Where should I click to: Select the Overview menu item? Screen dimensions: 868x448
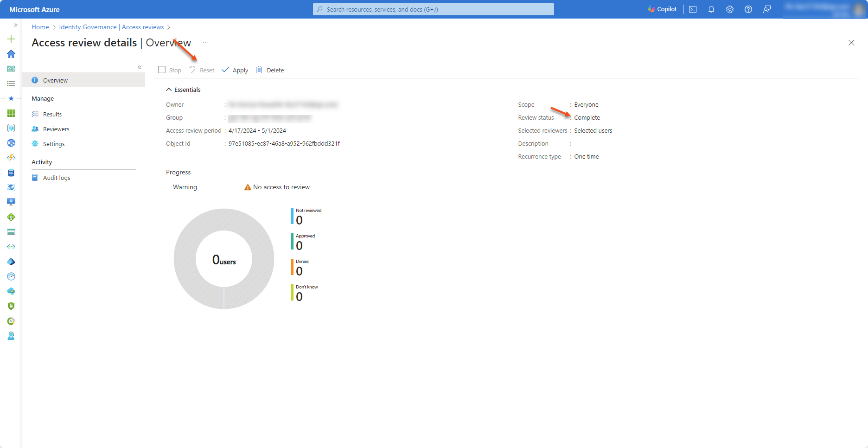tap(84, 80)
